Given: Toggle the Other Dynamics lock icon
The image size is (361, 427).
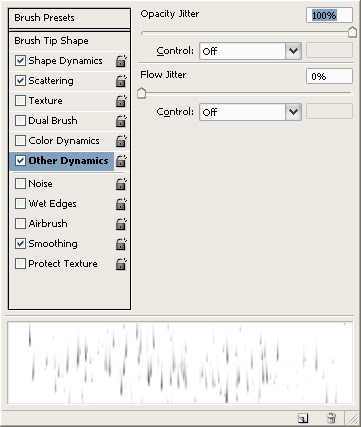Looking at the screenshot, I should 121,161.
